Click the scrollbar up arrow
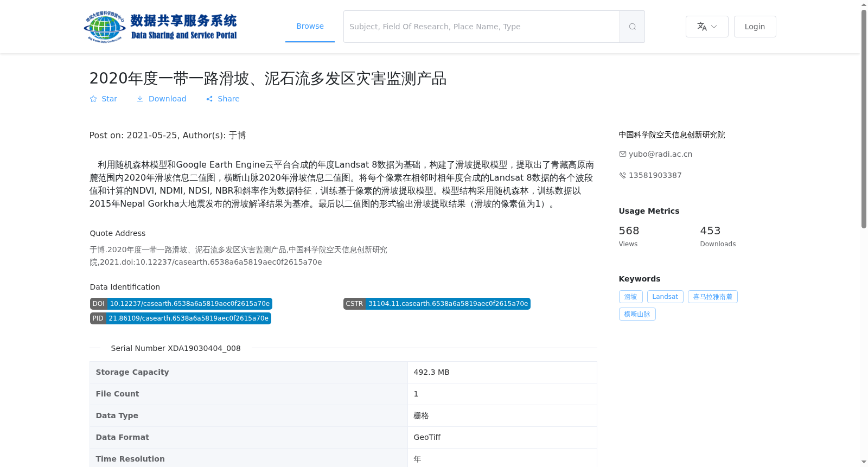This screenshot has width=868, height=467. [864, 4]
